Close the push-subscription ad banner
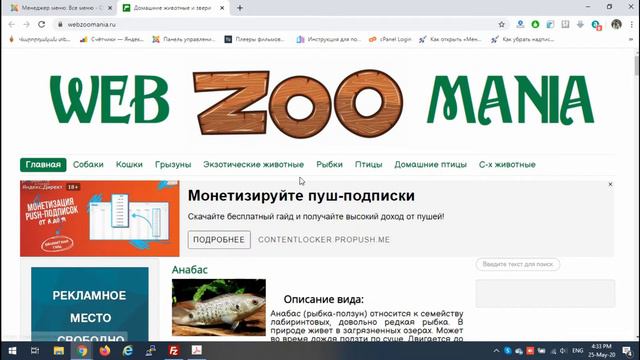Screen dimensions: 640x360 pos(610,184)
